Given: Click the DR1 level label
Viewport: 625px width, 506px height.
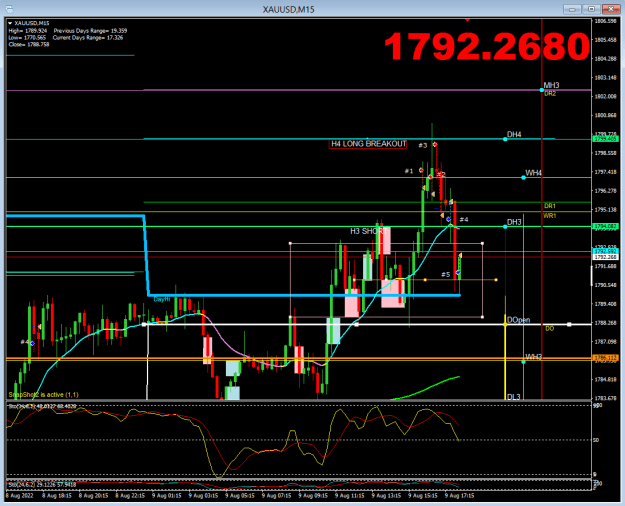Looking at the screenshot, I should point(550,206).
